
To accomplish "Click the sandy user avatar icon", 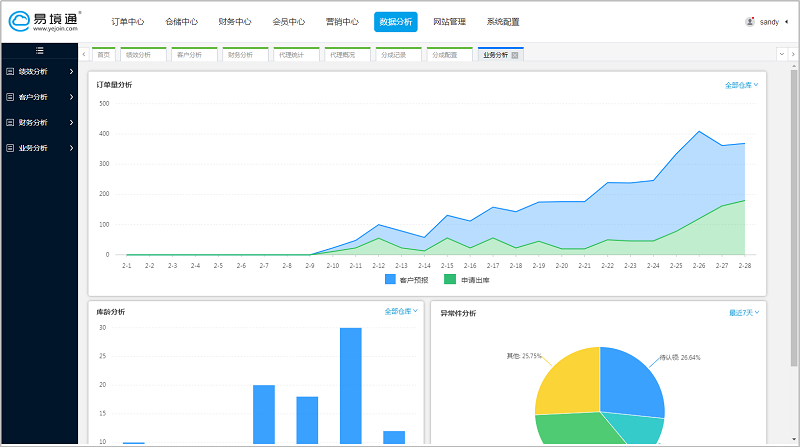I will click(x=750, y=21).
